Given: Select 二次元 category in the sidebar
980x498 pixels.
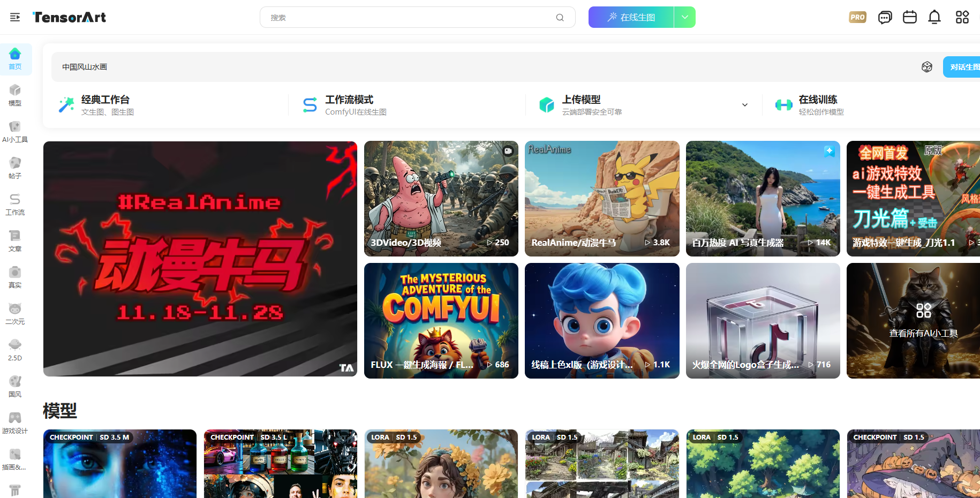Looking at the screenshot, I should point(15,313).
